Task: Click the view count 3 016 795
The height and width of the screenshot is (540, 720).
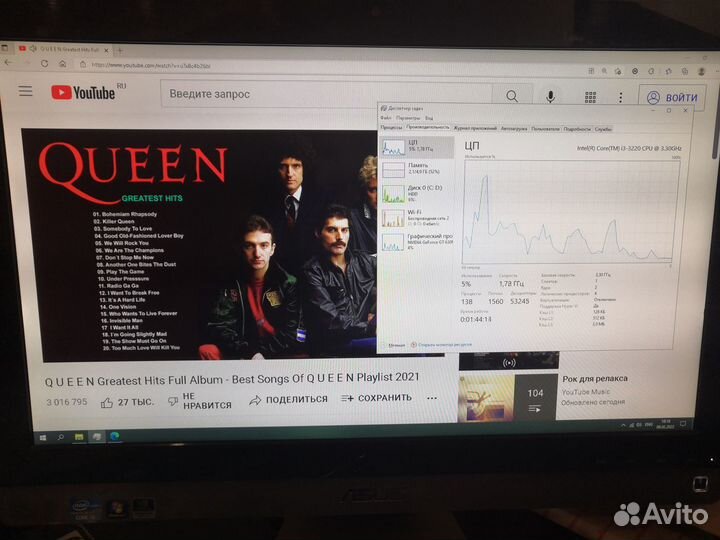Action: tap(67, 402)
